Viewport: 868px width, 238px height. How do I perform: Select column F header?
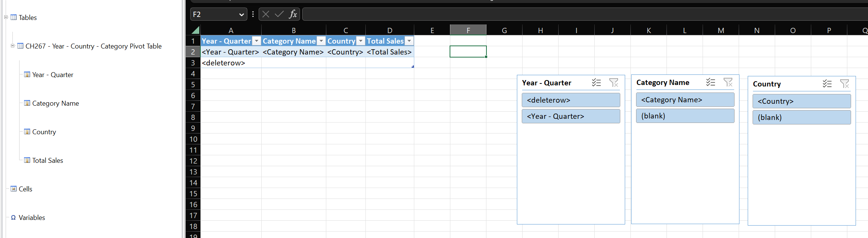[468, 30]
